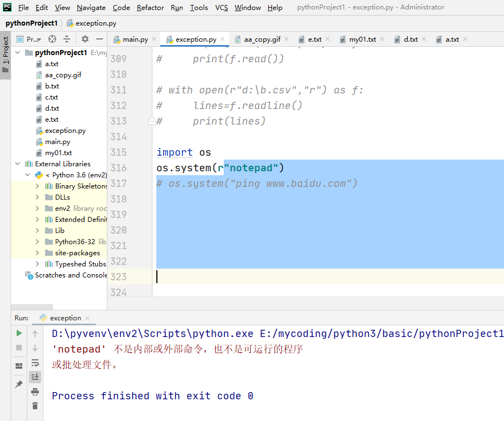Open the Help menu

point(275,7)
